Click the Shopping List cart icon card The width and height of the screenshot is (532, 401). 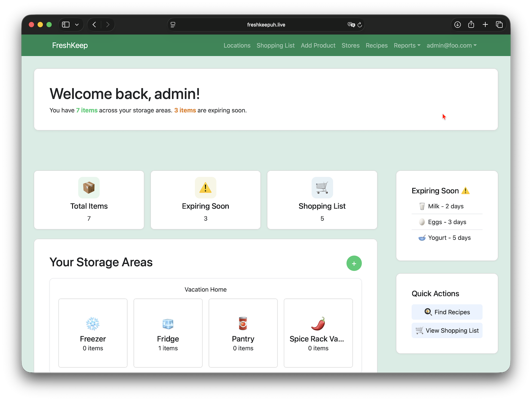tap(322, 188)
